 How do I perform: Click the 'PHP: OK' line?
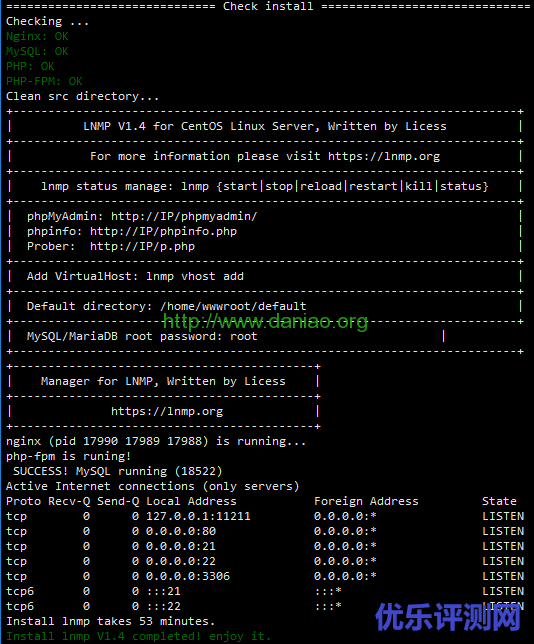(30, 67)
